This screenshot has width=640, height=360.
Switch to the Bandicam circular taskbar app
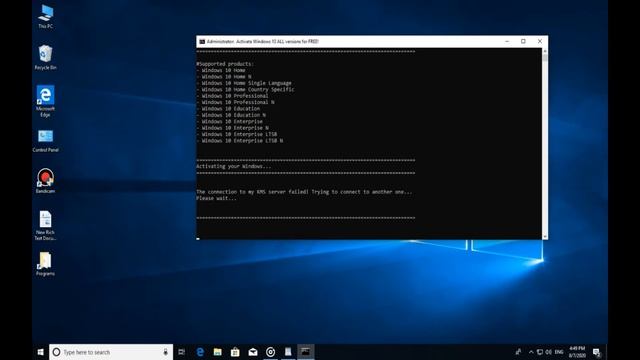coord(270,352)
